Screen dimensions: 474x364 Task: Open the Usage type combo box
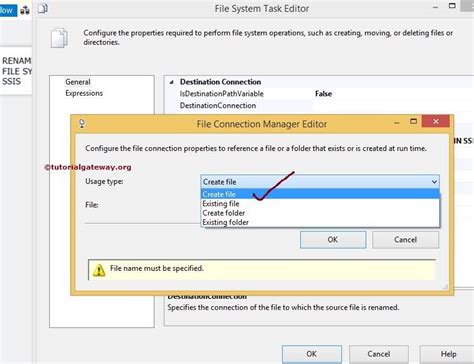[x=320, y=182]
